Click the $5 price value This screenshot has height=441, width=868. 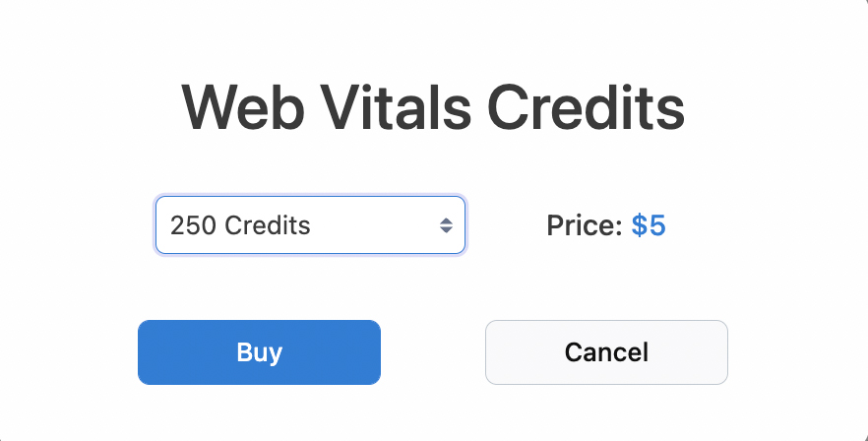[x=649, y=225]
